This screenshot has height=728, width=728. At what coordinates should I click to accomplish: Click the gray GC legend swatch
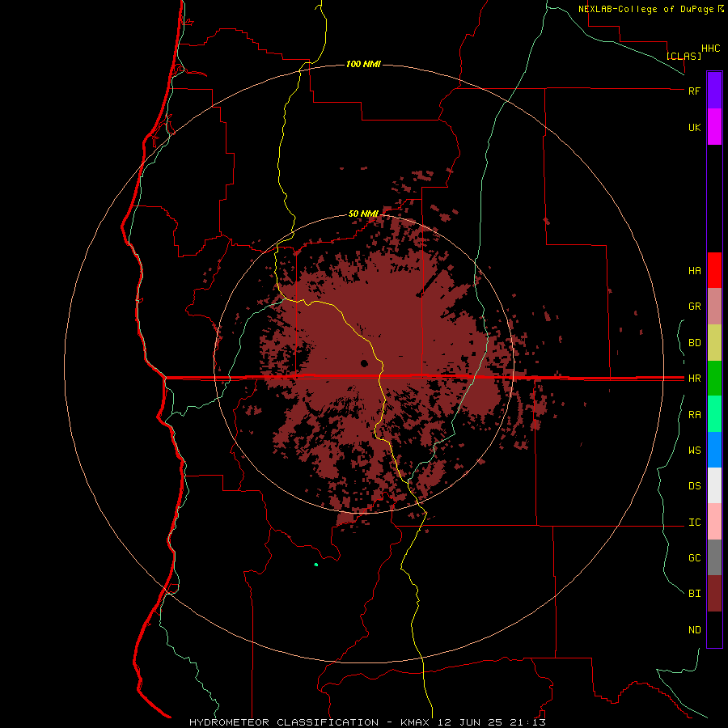pyautogui.click(x=714, y=557)
